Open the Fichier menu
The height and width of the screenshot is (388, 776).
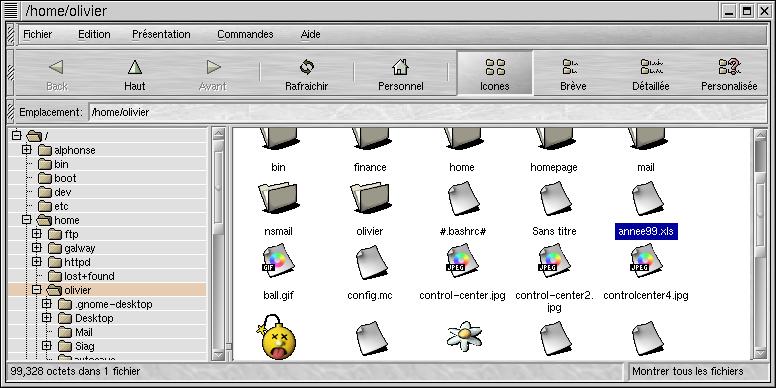38,34
